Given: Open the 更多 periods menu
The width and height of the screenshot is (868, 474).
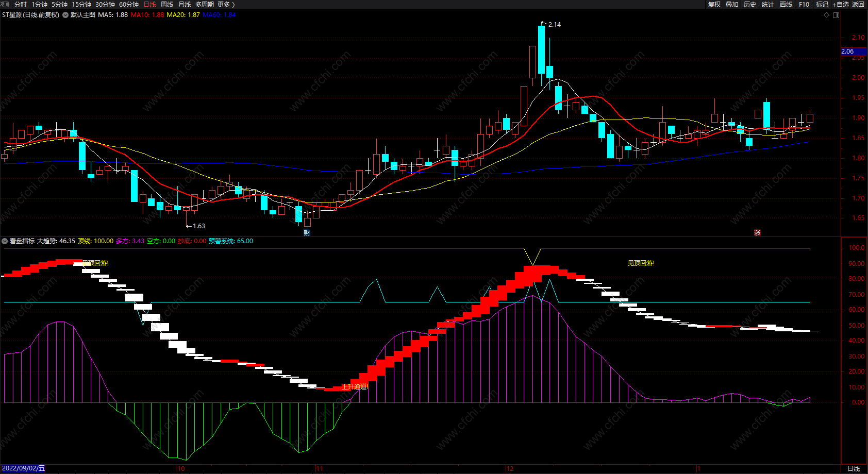Looking at the screenshot, I should pos(226,5).
